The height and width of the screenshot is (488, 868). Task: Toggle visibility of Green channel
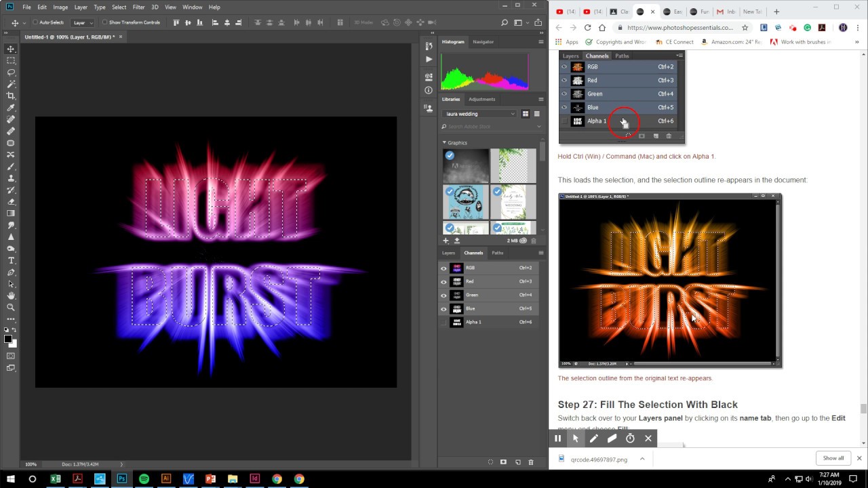[443, 295]
